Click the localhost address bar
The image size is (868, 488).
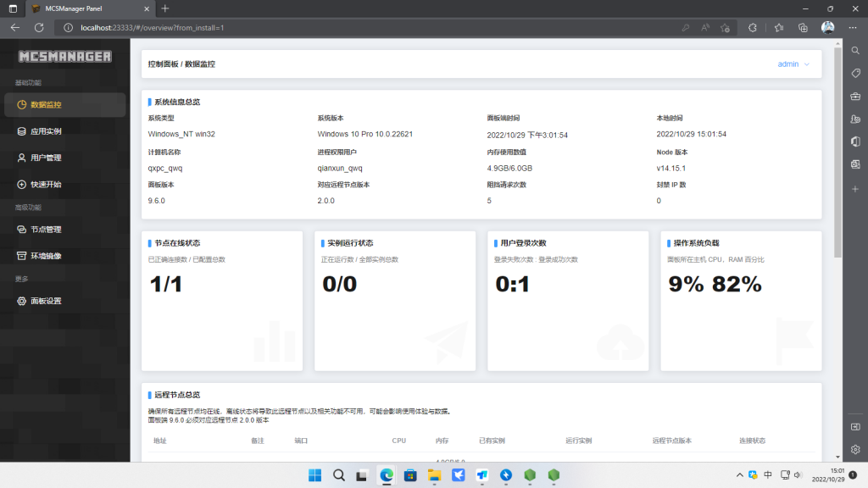[x=365, y=28]
